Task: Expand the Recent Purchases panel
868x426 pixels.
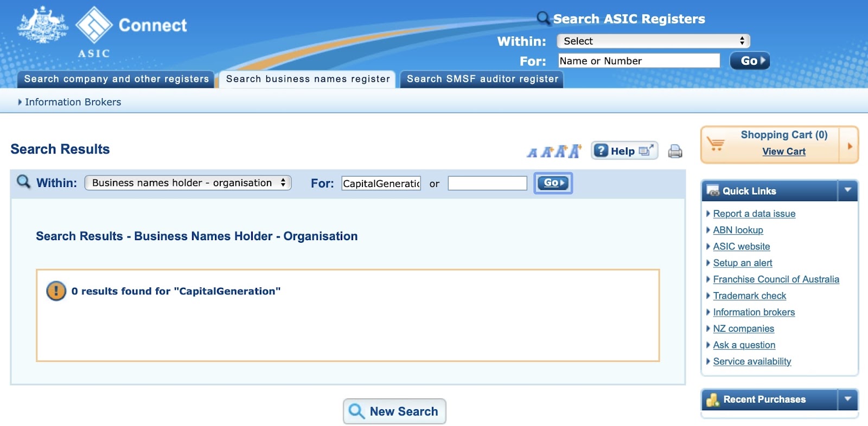Action: (x=847, y=399)
